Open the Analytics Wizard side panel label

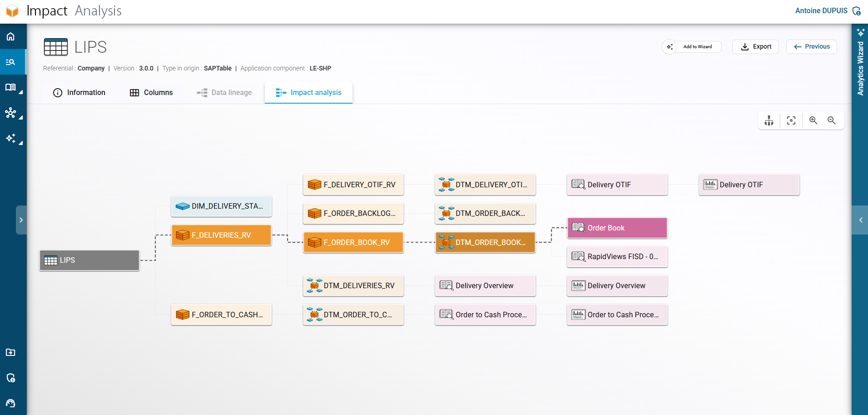coord(860,69)
